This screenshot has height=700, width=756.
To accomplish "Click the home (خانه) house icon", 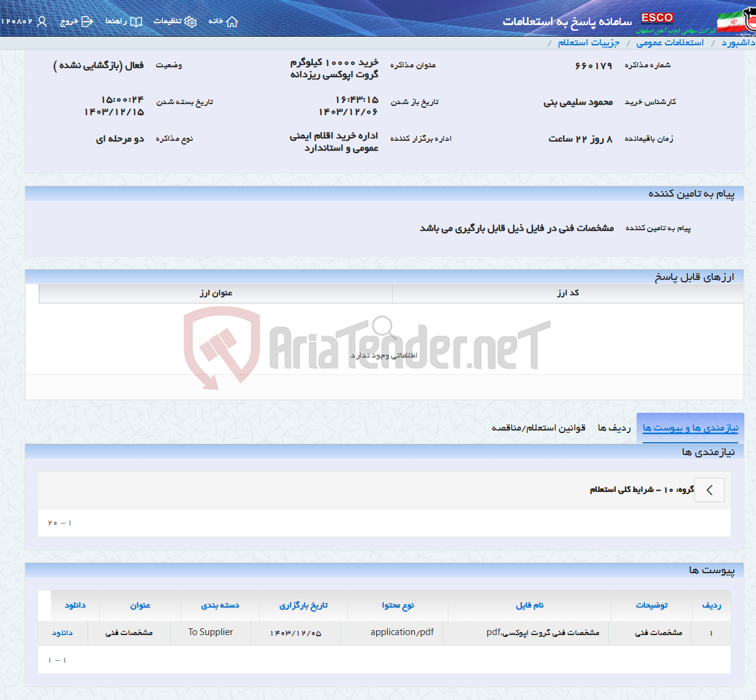I will coord(232,21).
